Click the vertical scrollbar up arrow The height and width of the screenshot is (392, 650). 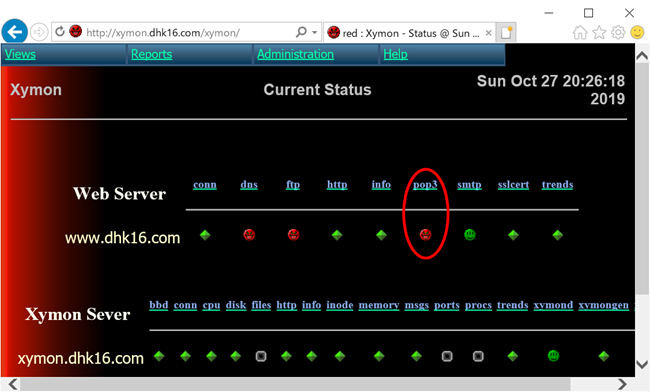[x=642, y=56]
